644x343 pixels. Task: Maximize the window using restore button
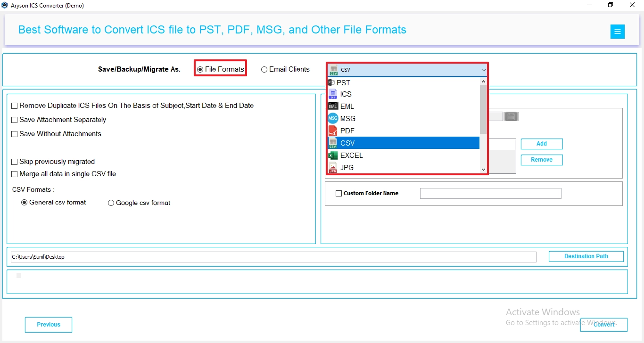(x=611, y=5)
